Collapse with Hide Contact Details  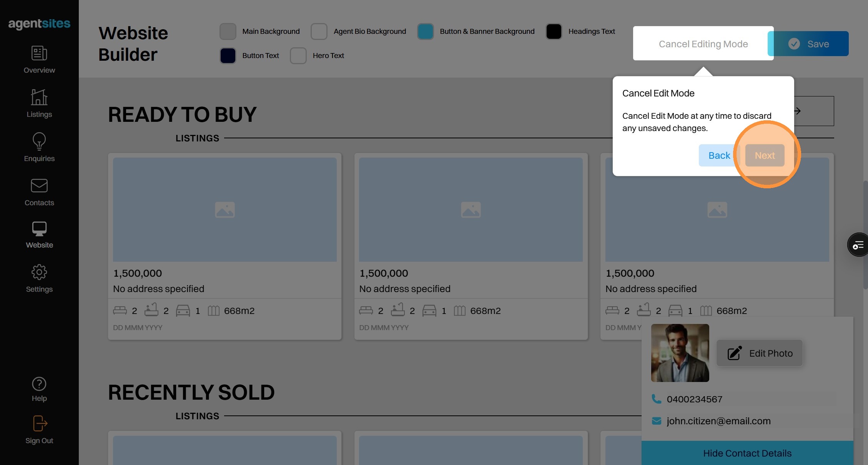(x=747, y=453)
